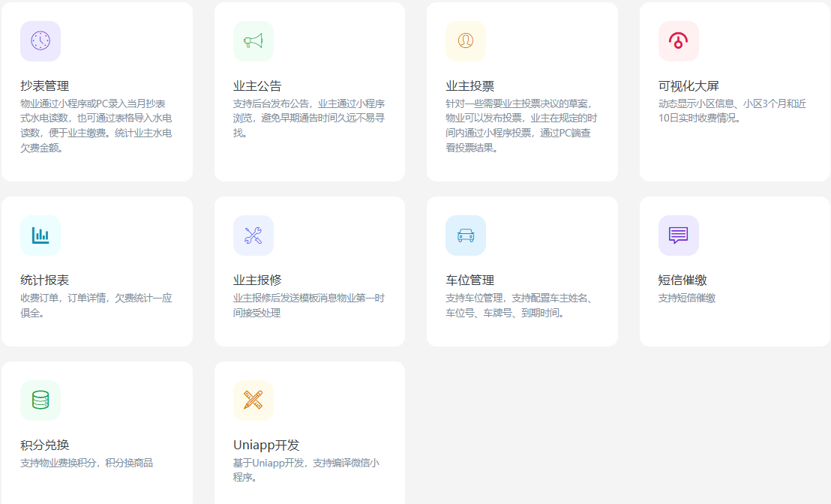Click the message bubble icon for 短信催缴
This screenshot has height=504, width=831.
[678, 235]
